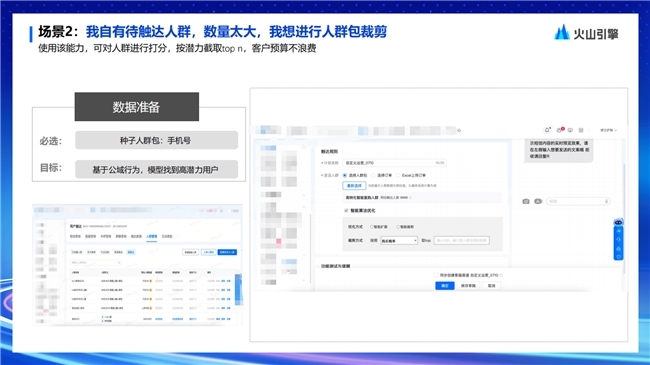Viewport: 650px width, 365px height.
Task: Open the search dropdown above crowd table
Action: pyautogui.click(x=95, y=263)
